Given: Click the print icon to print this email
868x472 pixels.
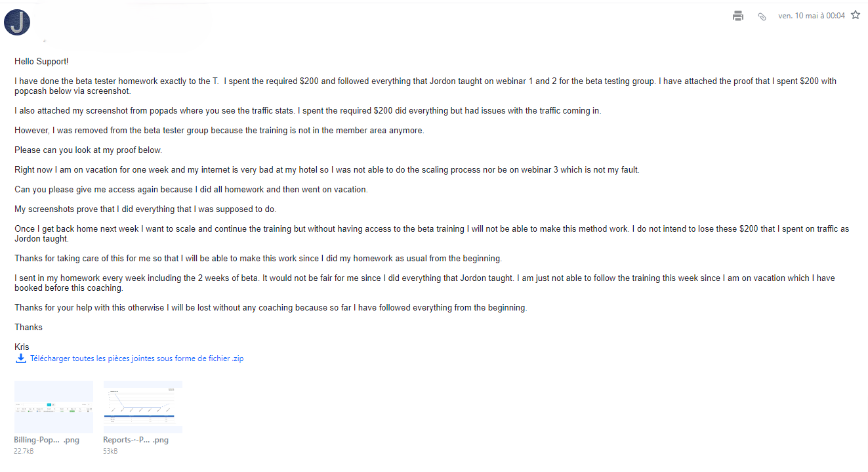Looking at the screenshot, I should click(737, 15).
